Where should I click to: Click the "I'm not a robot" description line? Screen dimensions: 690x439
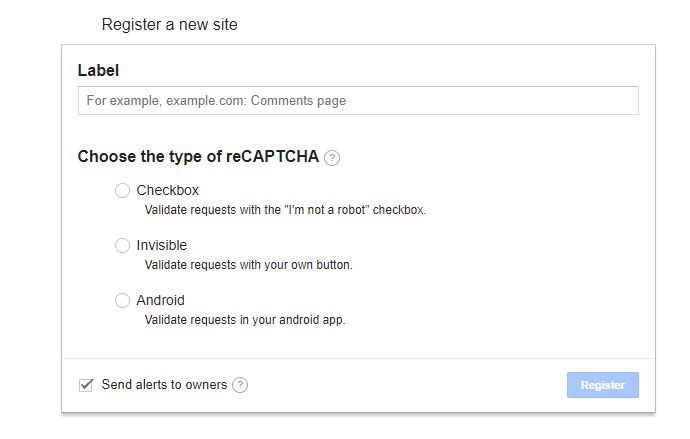pyautogui.click(x=285, y=210)
